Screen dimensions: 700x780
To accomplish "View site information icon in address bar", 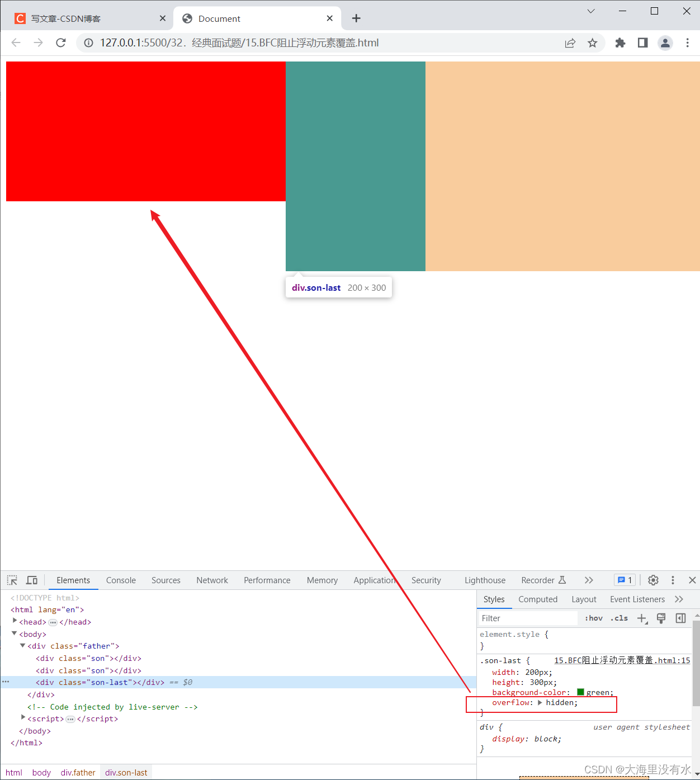I will click(x=88, y=43).
